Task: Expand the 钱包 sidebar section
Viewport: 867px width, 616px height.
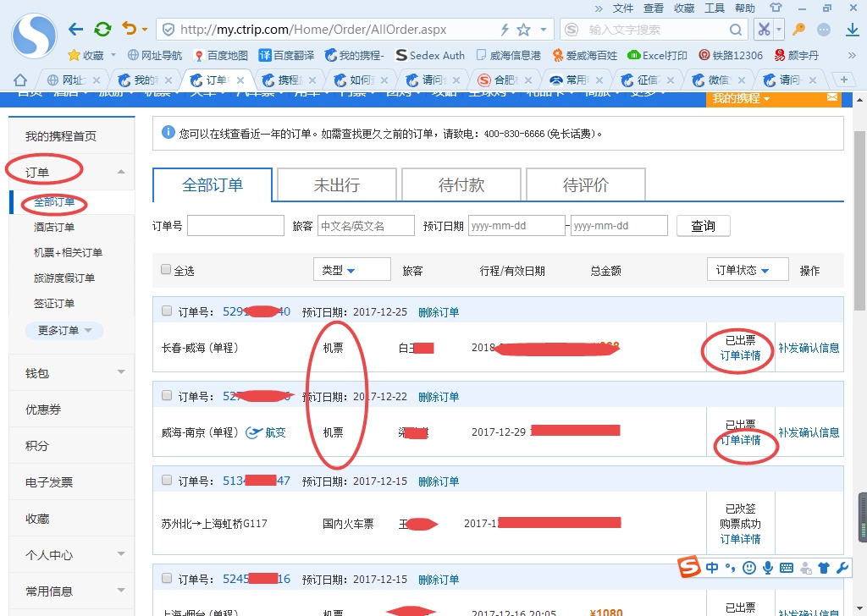Action: (121, 372)
